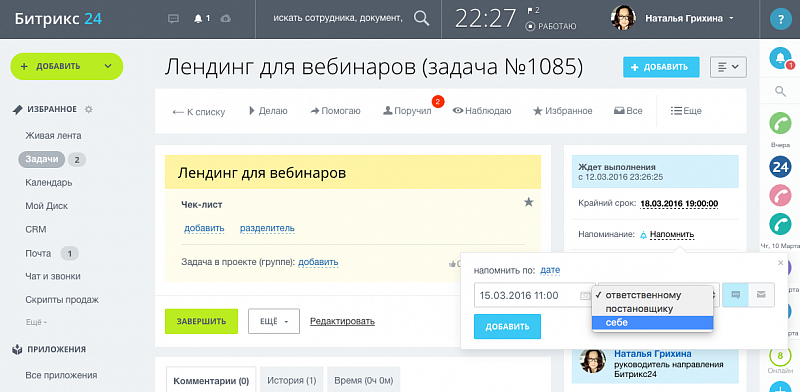This screenshot has height=392, width=800.
Task: Open the blue 24 chat icon
Action: tap(780, 167)
